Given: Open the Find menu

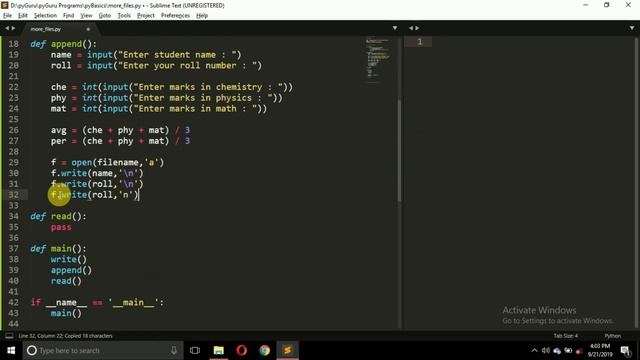Looking at the screenshot, I should coord(68,16).
